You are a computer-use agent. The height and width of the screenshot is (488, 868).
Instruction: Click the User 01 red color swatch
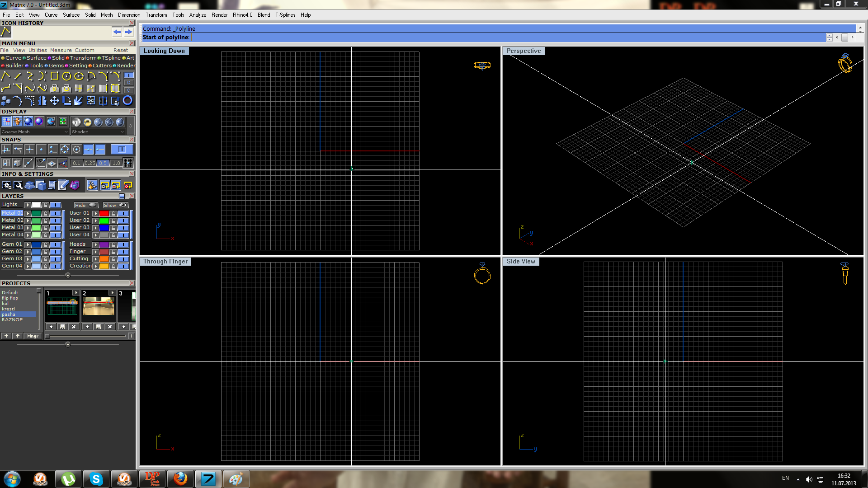(x=104, y=213)
